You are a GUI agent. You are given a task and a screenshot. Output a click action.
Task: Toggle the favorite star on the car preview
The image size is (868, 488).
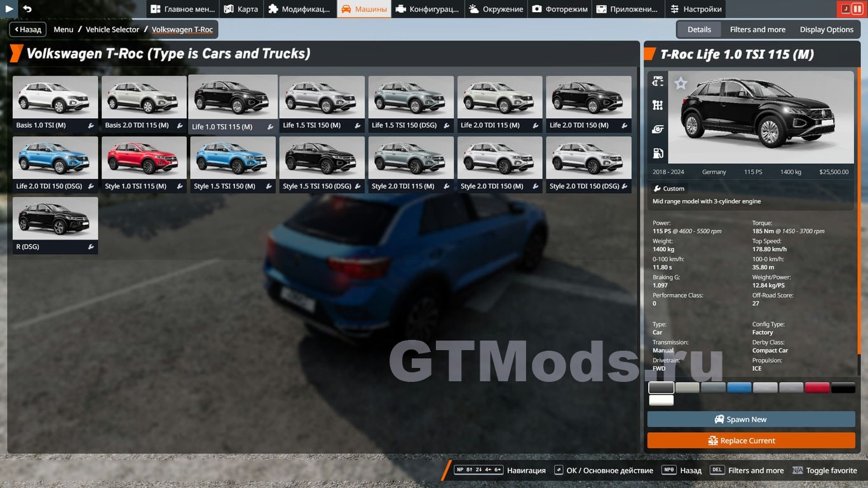pyautogui.click(x=681, y=83)
